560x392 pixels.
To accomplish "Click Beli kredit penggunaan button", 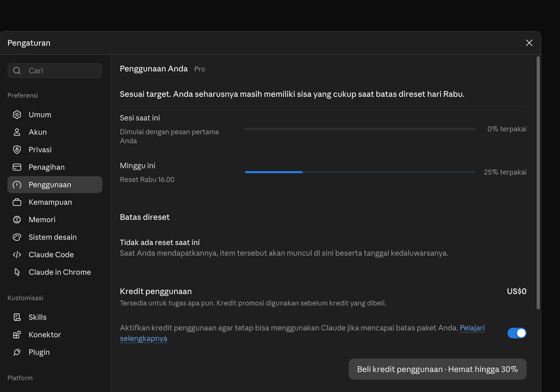I will (437, 369).
